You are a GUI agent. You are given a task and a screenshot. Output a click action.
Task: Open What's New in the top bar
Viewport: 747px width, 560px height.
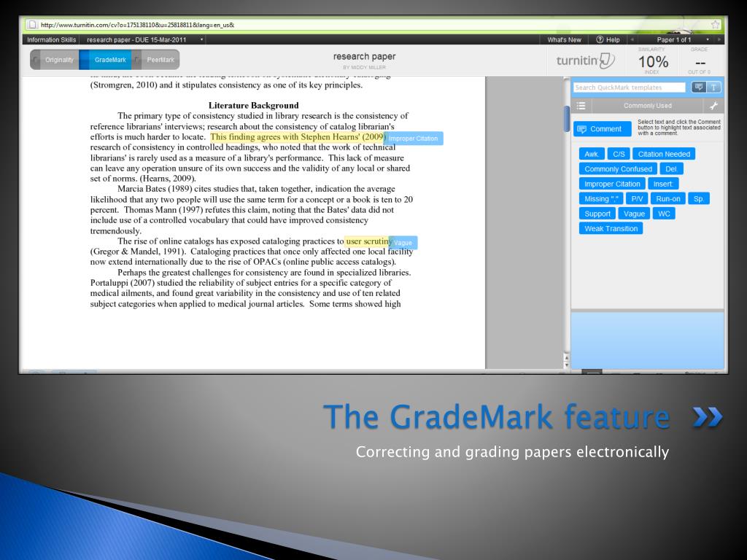coord(564,39)
